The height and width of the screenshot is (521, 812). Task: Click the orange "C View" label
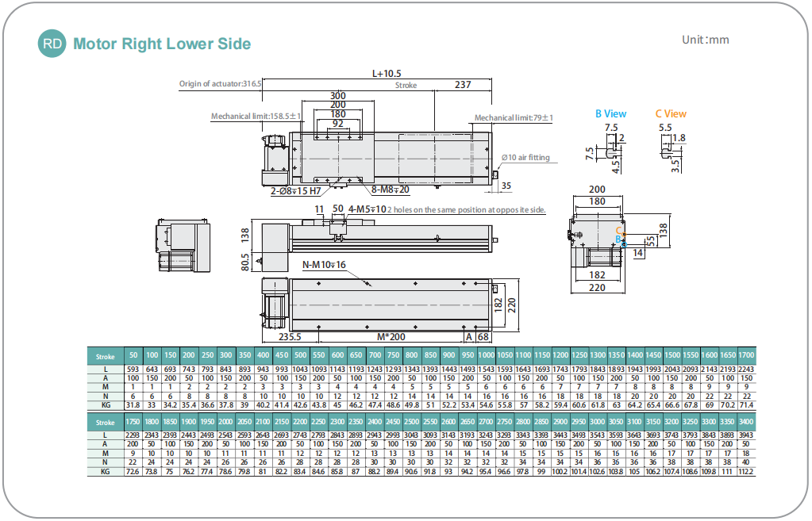671,113
